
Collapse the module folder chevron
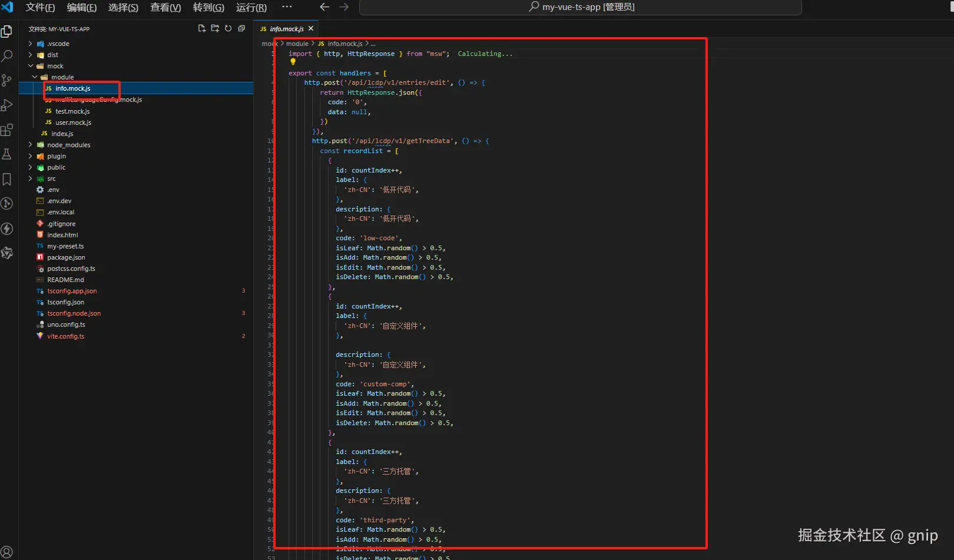click(35, 77)
